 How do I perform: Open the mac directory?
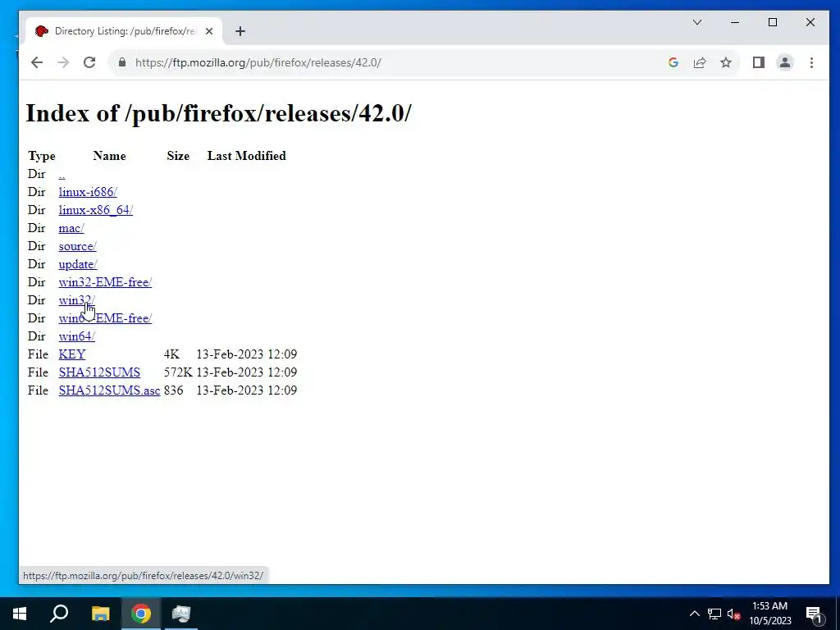tap(71, 228)
